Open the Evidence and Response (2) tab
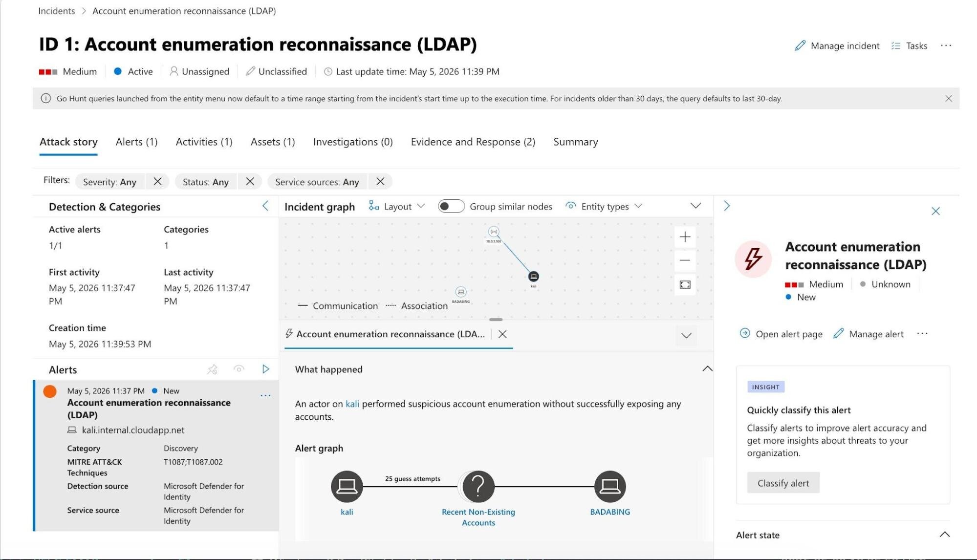The height and width of the screenshot is (560, 977). click(473, 142)
